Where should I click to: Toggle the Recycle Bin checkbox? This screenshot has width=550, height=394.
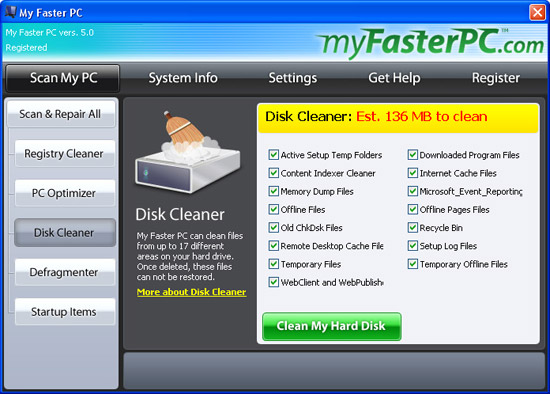[x=412, y=228]
